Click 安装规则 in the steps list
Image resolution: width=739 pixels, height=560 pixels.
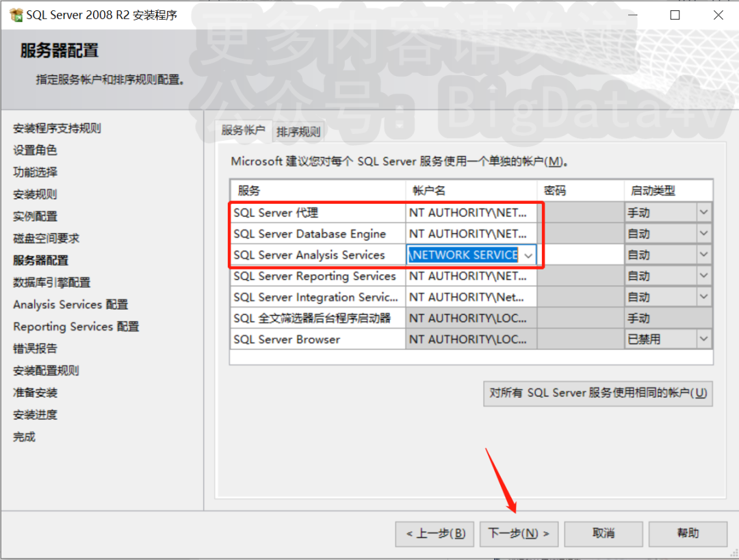pyautogui.click(x=35, y=194)
